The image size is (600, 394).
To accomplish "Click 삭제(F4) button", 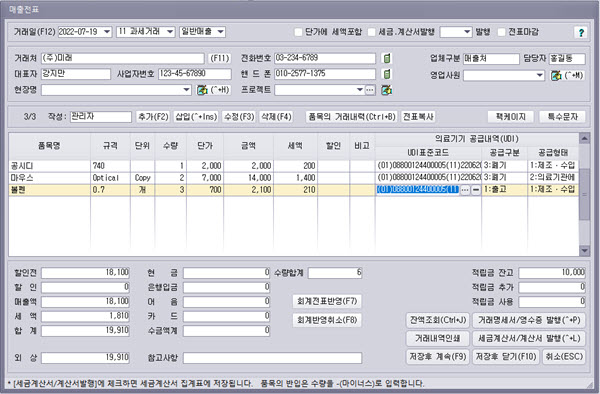I will pos(276,117).
